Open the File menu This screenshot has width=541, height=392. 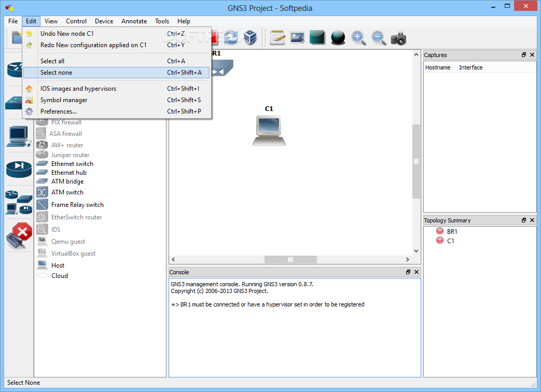(x=13, y=21)
